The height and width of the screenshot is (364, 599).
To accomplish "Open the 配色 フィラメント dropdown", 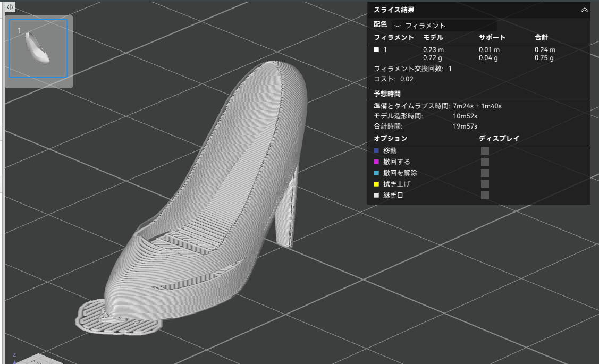I will coord(444,26).
